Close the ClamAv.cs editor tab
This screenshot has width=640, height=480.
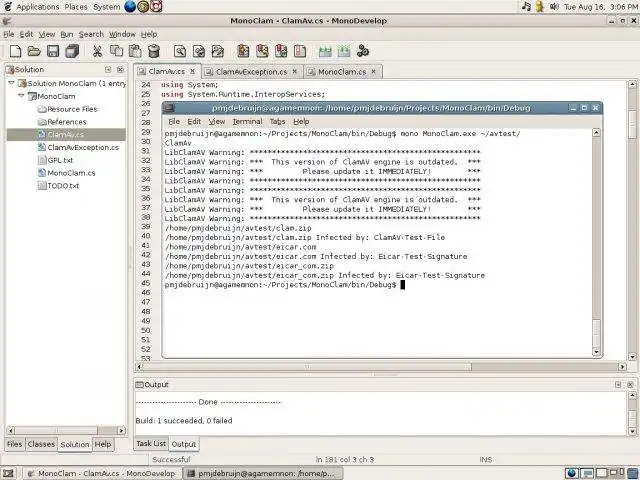tap(193, 71)
